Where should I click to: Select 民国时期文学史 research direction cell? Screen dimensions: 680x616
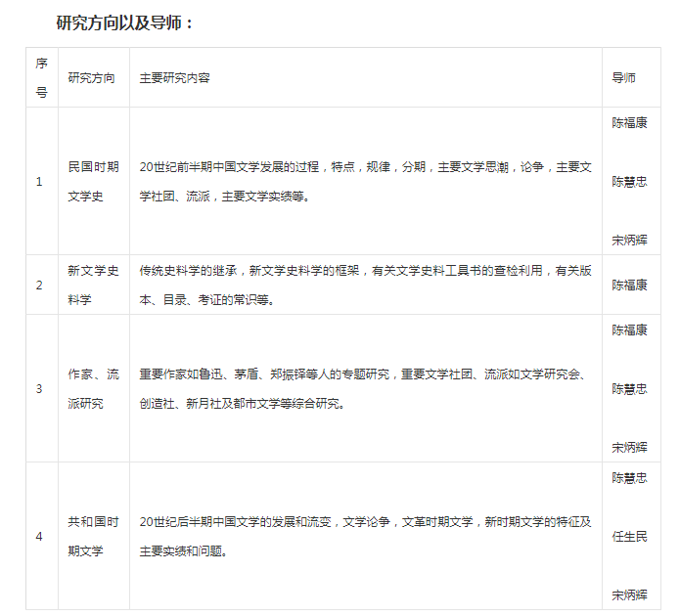pyautogui.click(x=94, y=182)
